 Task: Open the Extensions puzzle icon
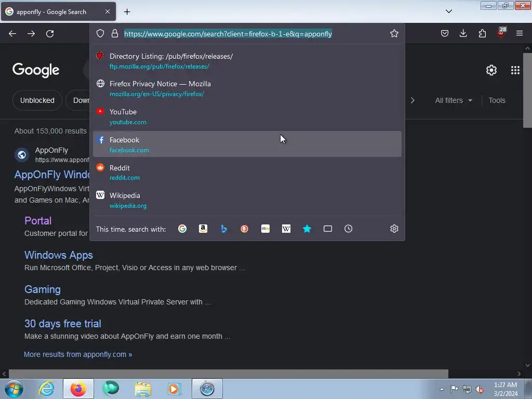click(x=482, y=33)
